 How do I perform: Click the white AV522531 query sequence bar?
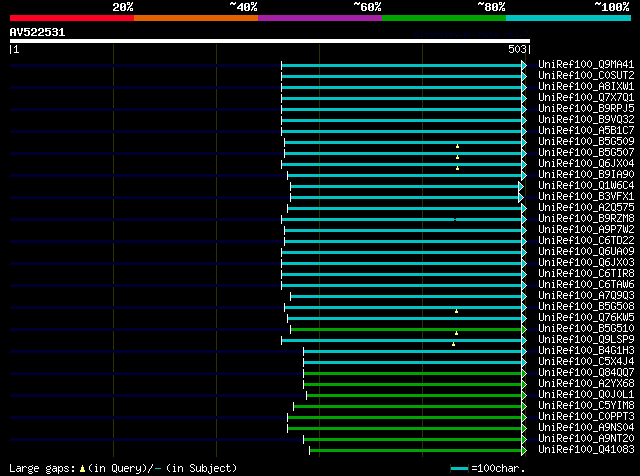pos(270,41)
